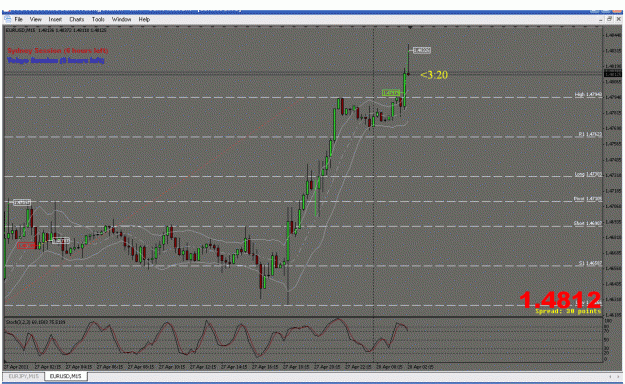The image size is (625, 384).
Task: Click the red price tag at chart left
Action: pos(27,246)
